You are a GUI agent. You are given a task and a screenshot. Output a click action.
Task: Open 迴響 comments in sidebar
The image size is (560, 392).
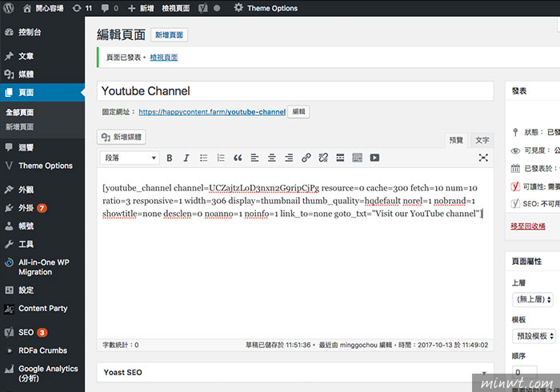42,147
